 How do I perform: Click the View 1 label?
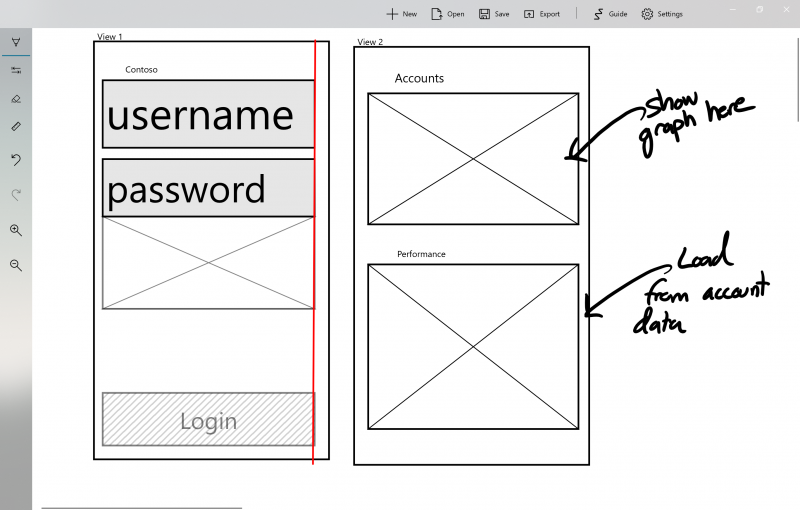pos(110,37)
